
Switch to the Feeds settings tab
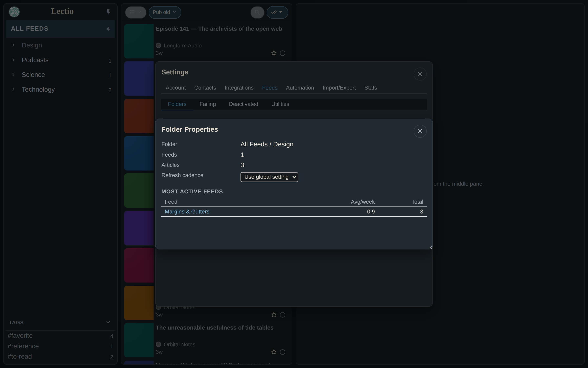(x=270, y=88)
